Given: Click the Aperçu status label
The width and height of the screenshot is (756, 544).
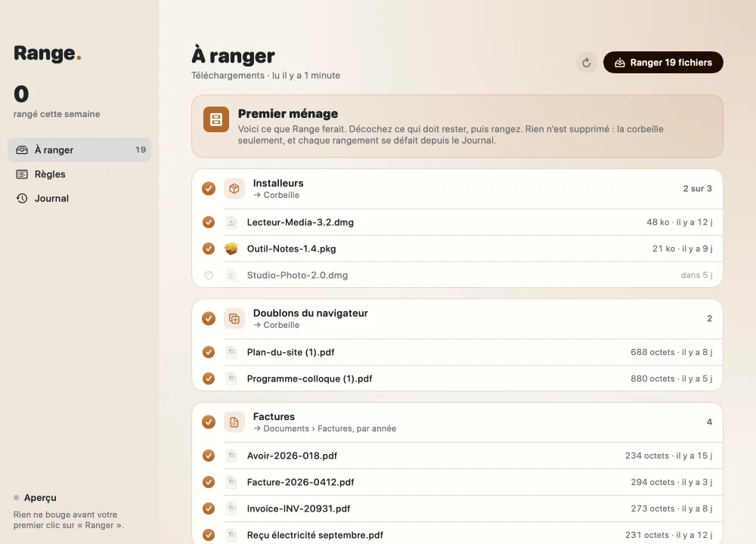Looking at the screenshot, I should [x=40, y=498].
